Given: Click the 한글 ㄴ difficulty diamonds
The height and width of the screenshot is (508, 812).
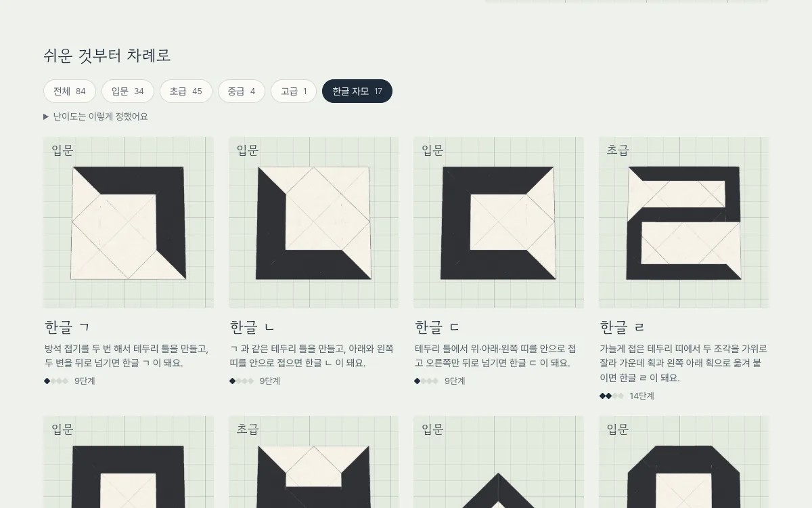Looking at the screenshot, I should tap(242, 381).
